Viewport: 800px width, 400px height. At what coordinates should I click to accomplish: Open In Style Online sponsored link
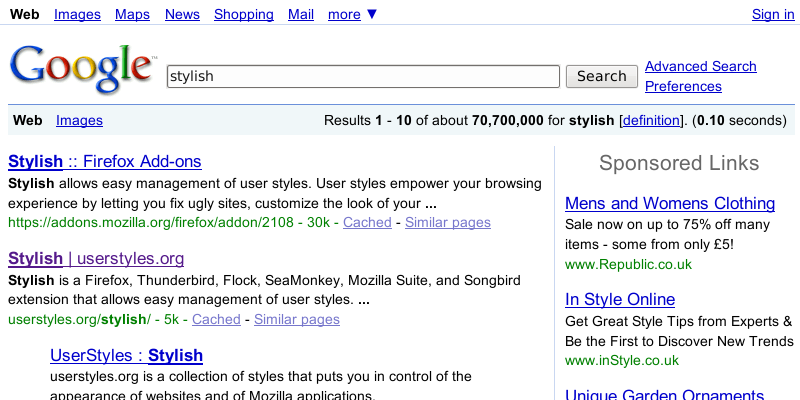(620, 299)
